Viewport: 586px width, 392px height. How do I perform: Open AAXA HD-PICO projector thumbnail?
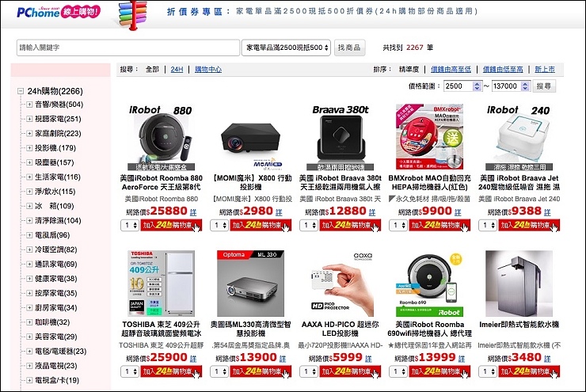point(340,284)
